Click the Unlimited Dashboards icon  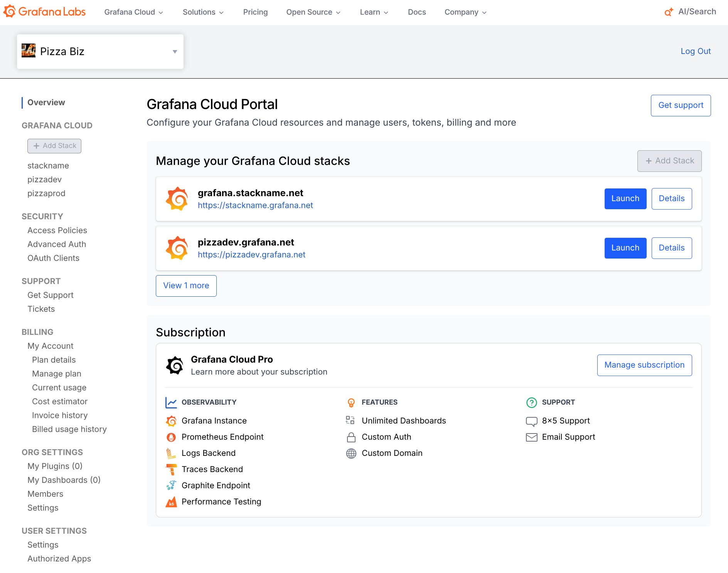(x=350, y=420)
